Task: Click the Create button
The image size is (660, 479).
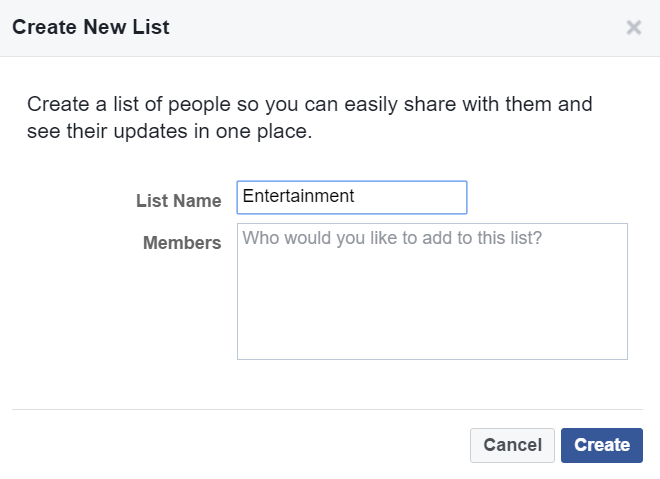Action: click(601, 445)
